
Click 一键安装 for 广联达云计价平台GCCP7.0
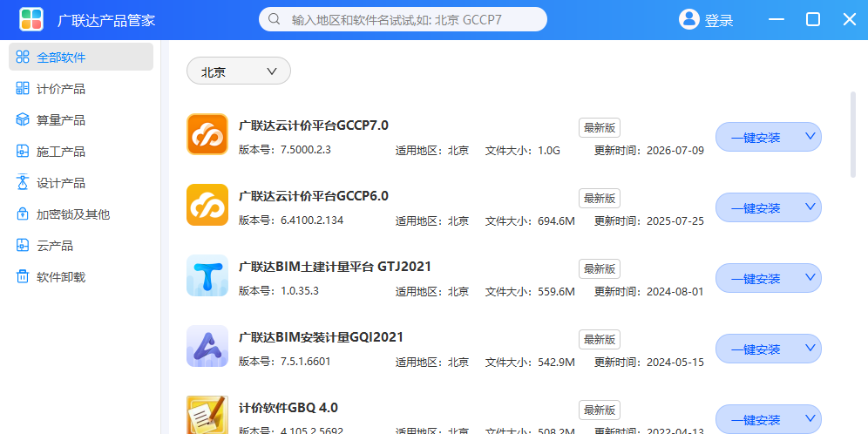(756, 138)
